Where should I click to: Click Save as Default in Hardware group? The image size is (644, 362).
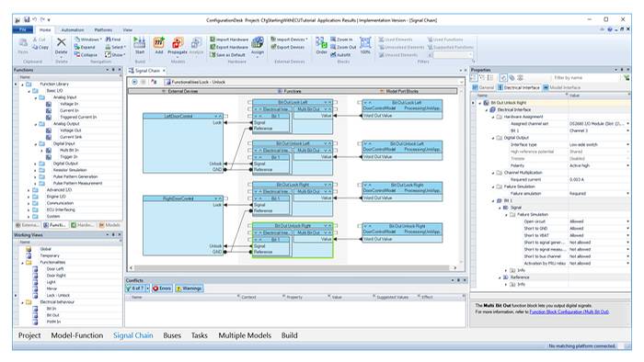click(x=227, y=55)
